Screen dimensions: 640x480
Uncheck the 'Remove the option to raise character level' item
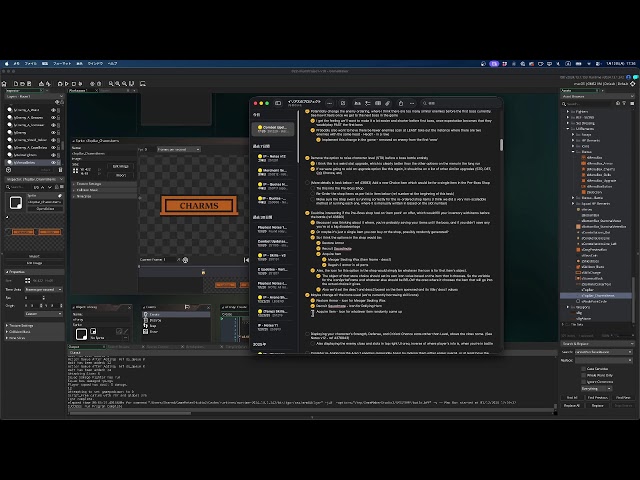click(307, 158)
